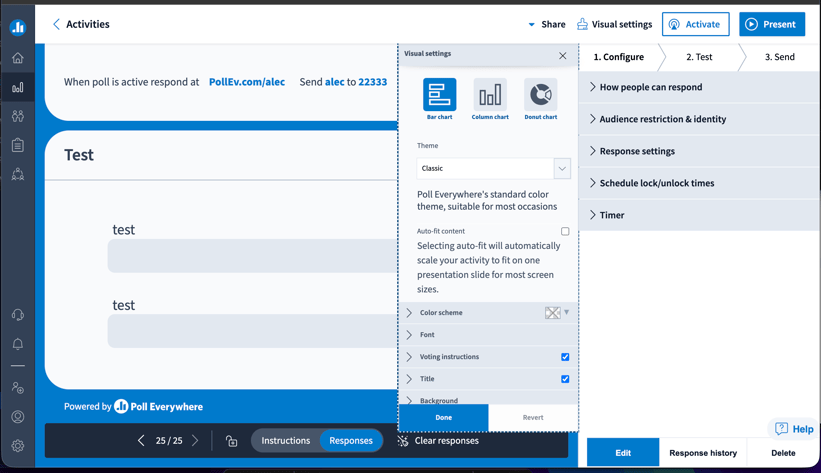Image resolution: width=821 pixels, height=473 pixels.
Task: Click the add user sidebar icon
Action: (18, 388)
